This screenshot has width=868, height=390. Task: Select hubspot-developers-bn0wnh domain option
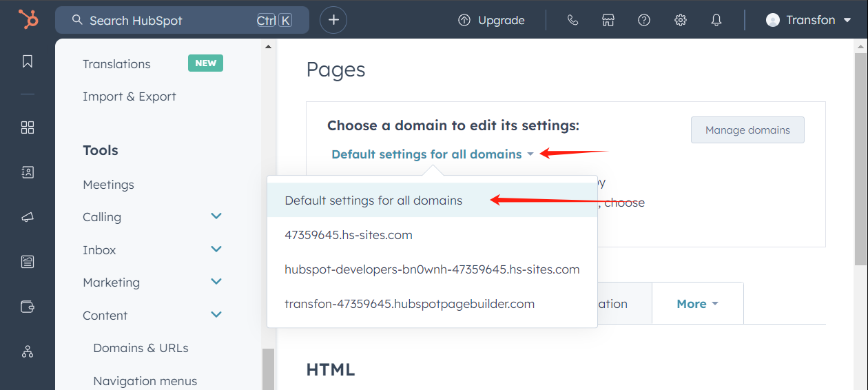[x=432, y=269]
